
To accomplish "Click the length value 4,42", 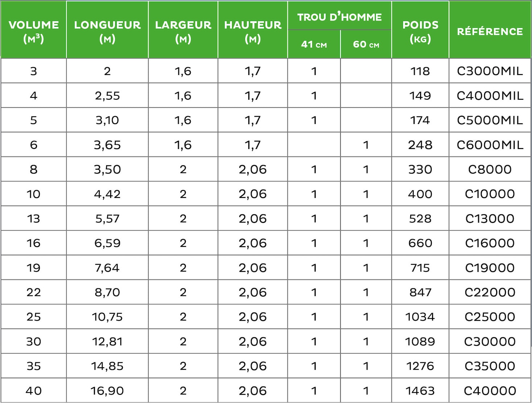I will coord(107,194).
